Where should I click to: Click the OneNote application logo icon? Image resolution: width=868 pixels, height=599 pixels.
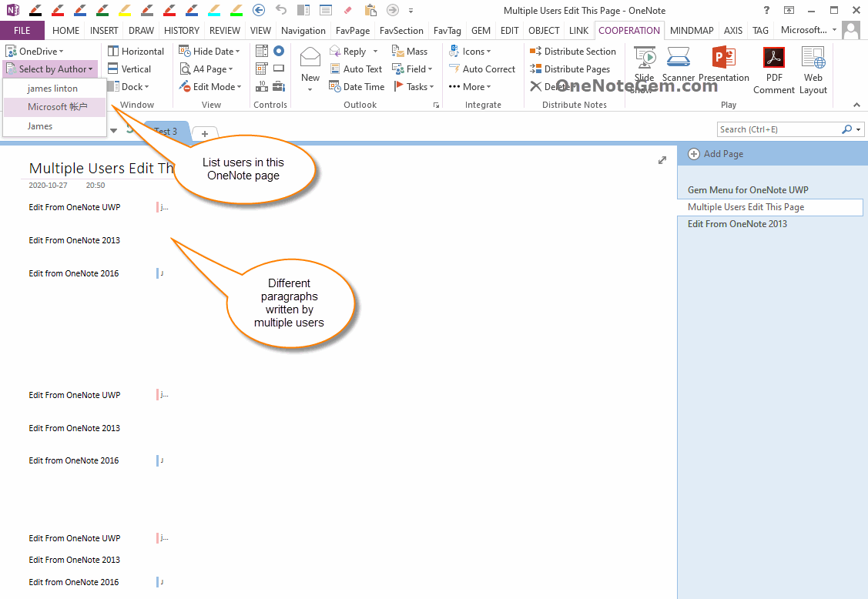[12, 10]
